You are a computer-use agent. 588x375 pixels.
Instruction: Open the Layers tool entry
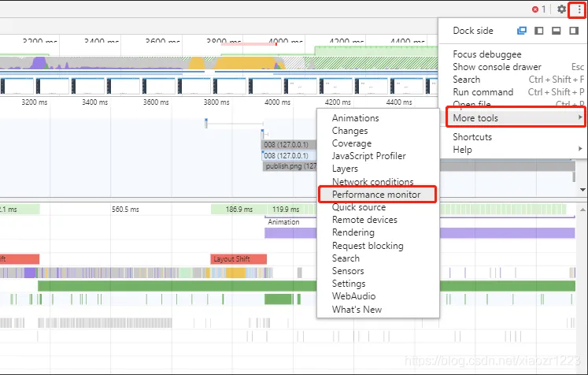(x=345, y=169)
